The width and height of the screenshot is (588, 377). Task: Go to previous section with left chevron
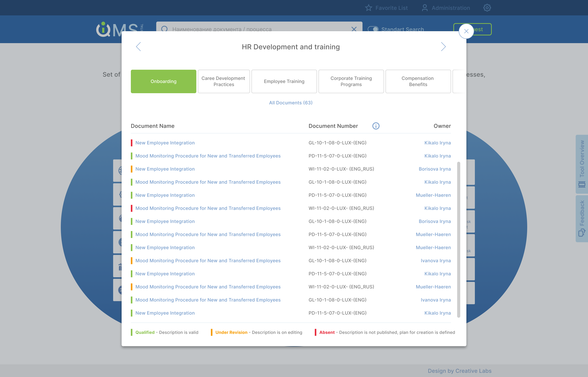pos(139,47)
